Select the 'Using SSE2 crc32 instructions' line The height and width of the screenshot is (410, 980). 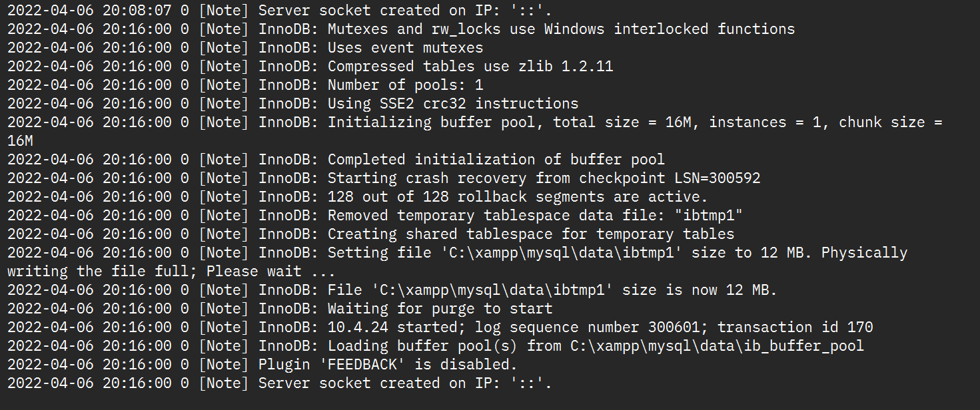click(x=293, y=104)
